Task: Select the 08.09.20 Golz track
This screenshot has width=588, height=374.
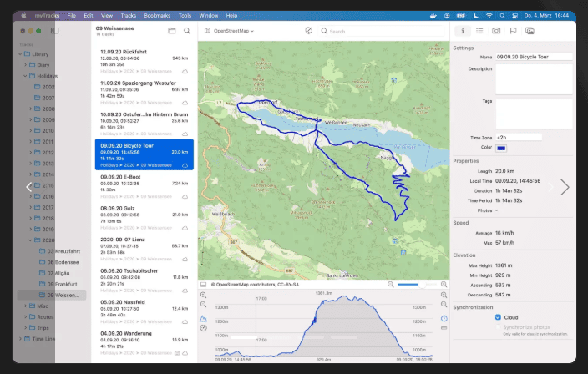Action: click(144, 217)
